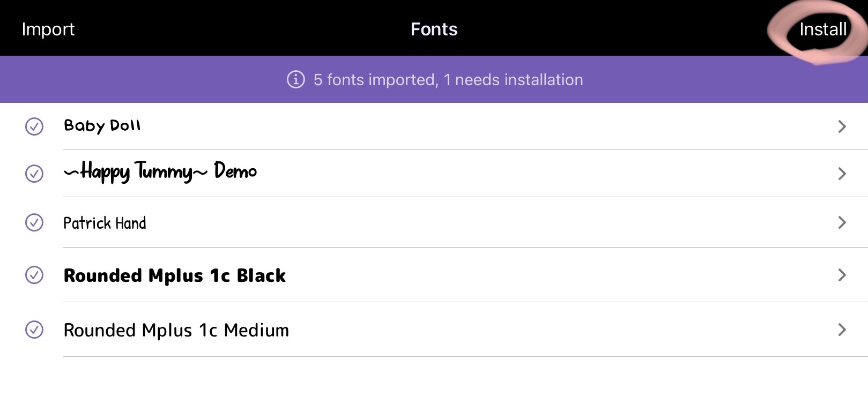Viewport: 868px width, 411px height.
Task: Expand Rounded Mplus 1c Medium chevron
Action: point(842,330)
